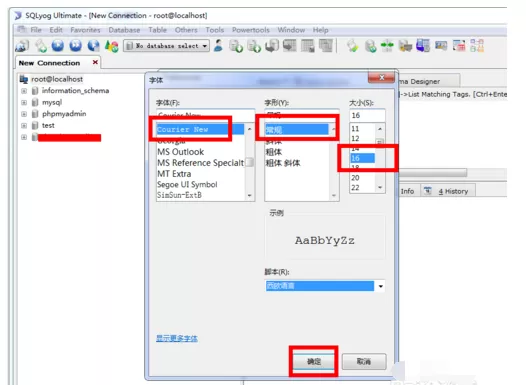526x385 pixels.
Task: Click the size list scroll-down arrow
Action: (380, 187)
